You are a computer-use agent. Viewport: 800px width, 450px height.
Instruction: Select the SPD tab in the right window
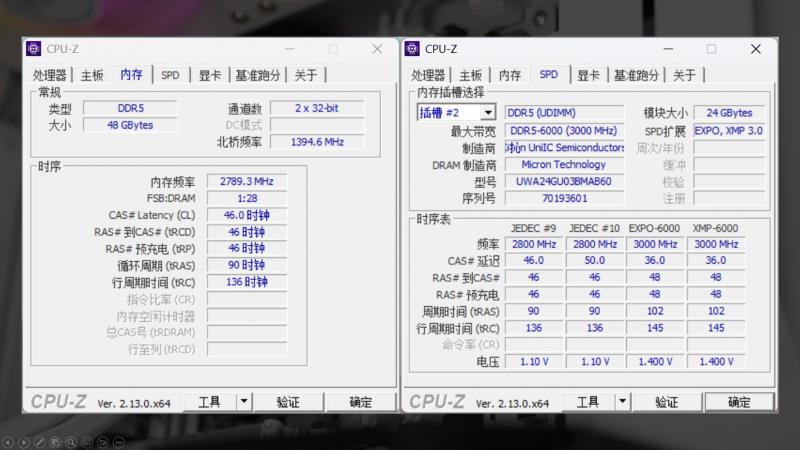(549, 75)
